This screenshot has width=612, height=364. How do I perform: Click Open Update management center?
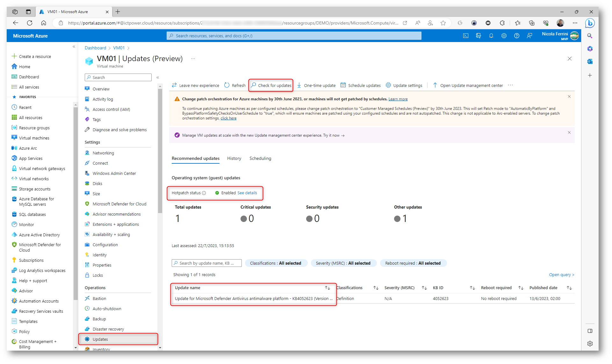(x=468, y=85)
